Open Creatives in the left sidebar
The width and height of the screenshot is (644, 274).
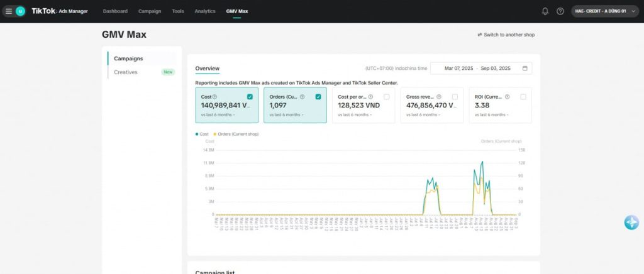(126, 72)
